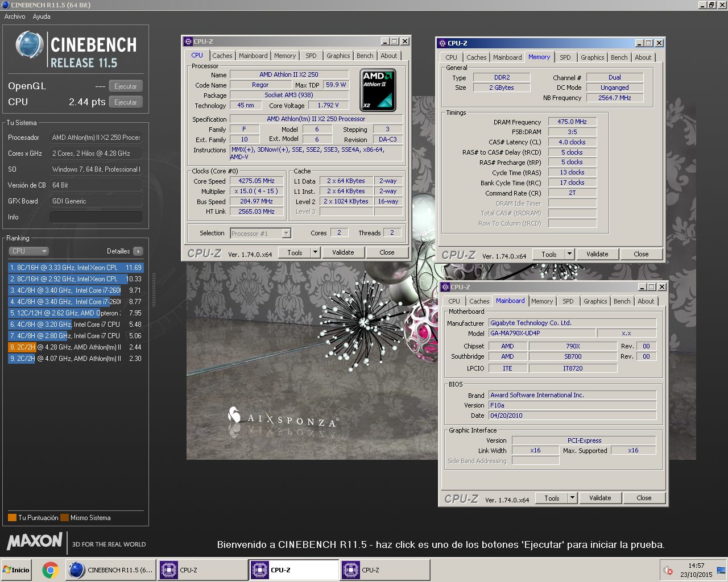Click Tools button in the Mainboard window
Screen dimensions: 728x582
pos(552,498)
